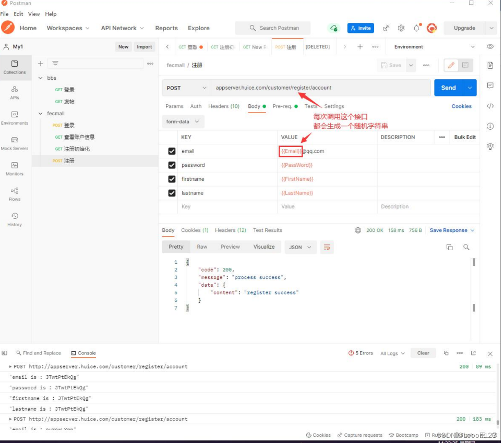This screenshot has height=443, width=504.
Task: Uncheck the firstname form-data row
Action: 172,179
